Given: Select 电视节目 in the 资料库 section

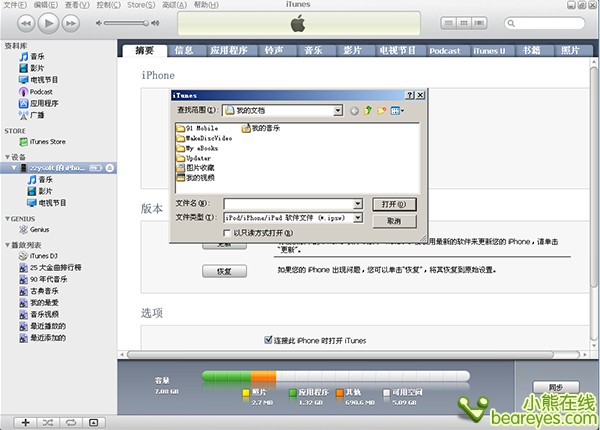Looking at the screenshot, I should [x=44, y=80].
